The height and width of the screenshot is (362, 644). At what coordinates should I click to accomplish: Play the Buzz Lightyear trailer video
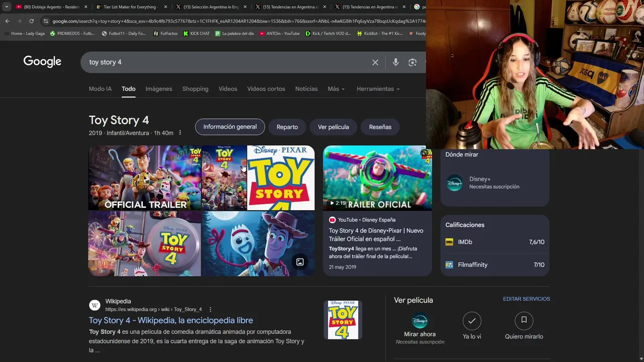[377, 178]
